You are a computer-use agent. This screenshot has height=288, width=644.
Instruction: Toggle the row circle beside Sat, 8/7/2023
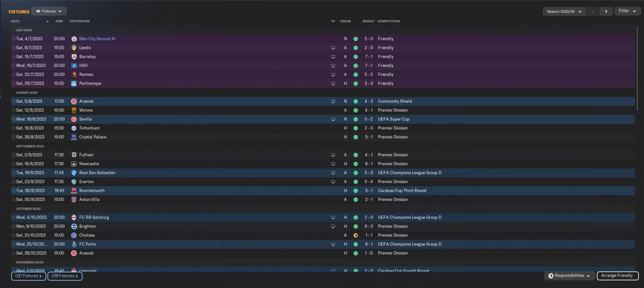point(14,48)
